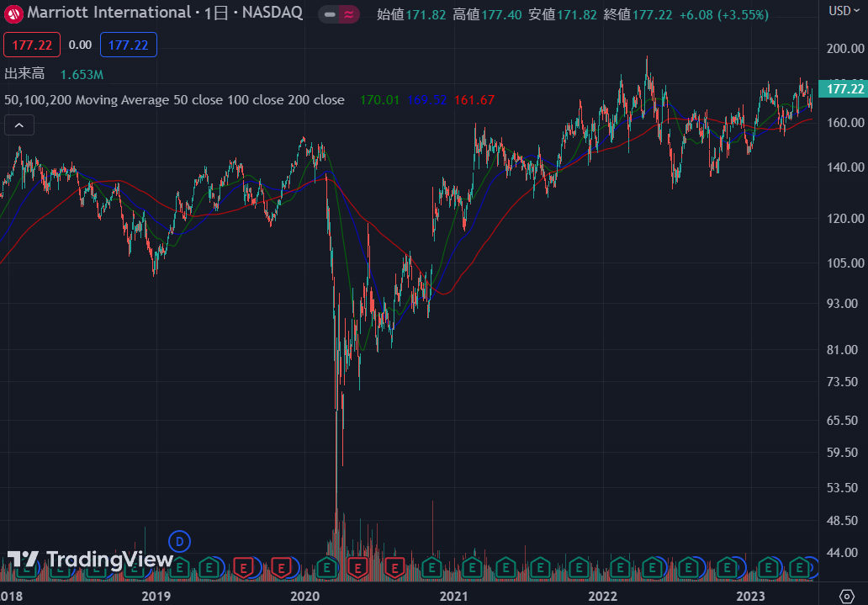Click the blue 169.52 moving average value
This screenshot has width=868, height=605.
[x=426, y=100]
